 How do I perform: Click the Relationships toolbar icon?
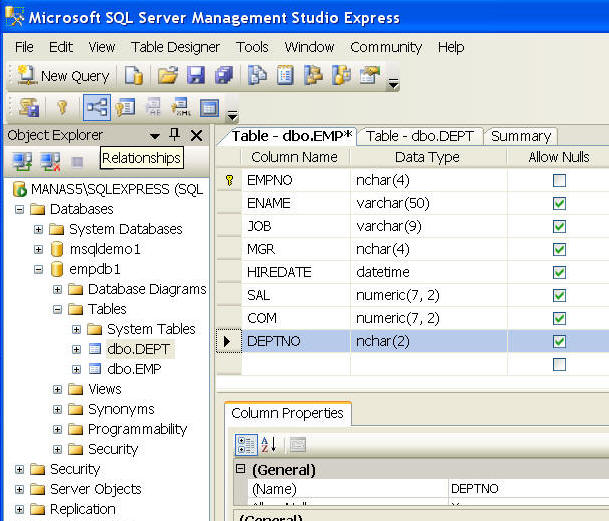point(97,107)
